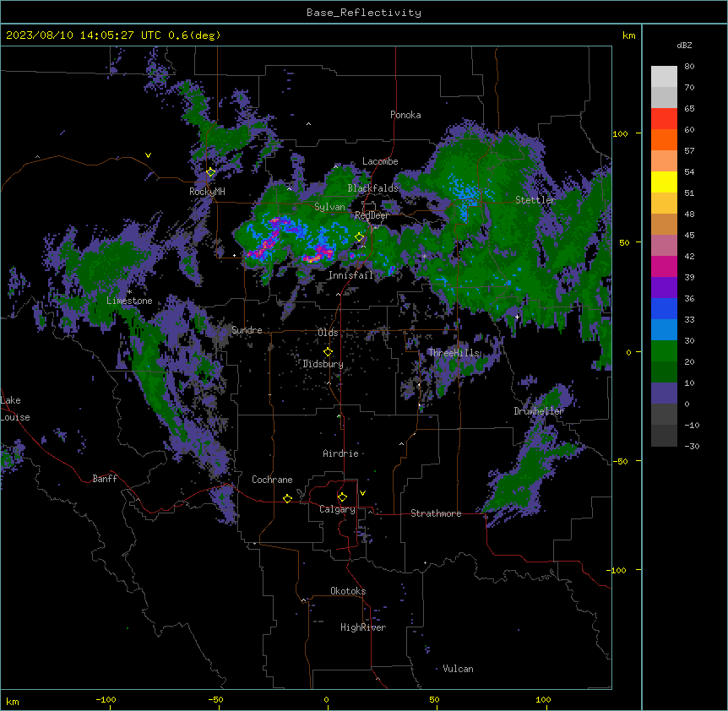The height and width of the screenshot is (711, 728).
Task: Click the Olds label
Action: [x=328, y=333]
